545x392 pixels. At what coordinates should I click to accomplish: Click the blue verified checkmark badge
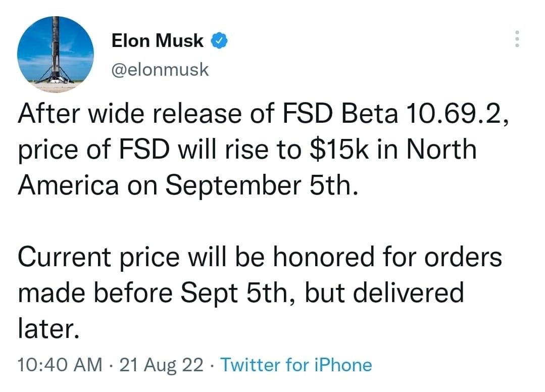[x=219, y=40]
